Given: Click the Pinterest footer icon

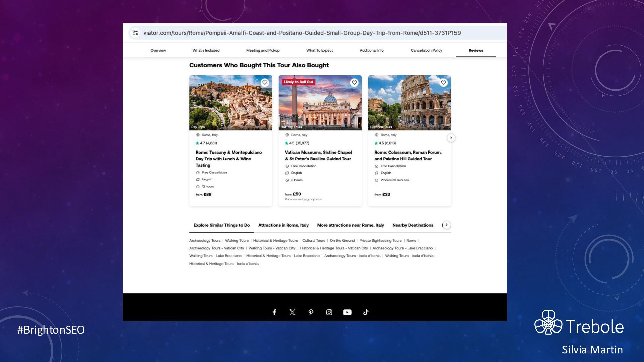Looking at the screenshot, I should (311, 312).
